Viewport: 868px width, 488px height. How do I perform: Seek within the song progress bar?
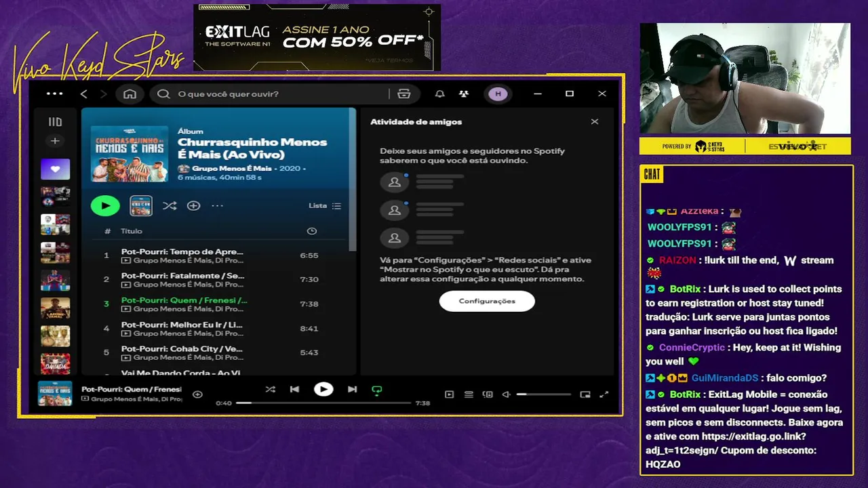pos(323,403)
